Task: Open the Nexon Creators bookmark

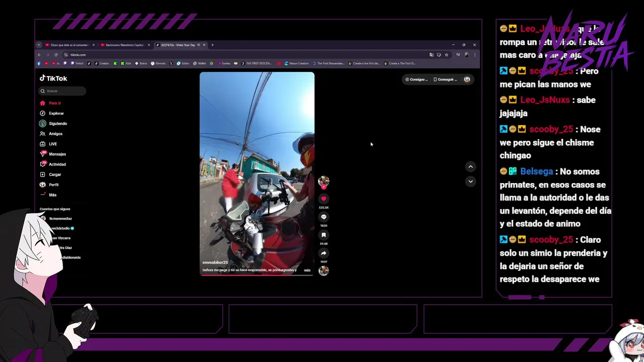Action: (x=297, y=63)
